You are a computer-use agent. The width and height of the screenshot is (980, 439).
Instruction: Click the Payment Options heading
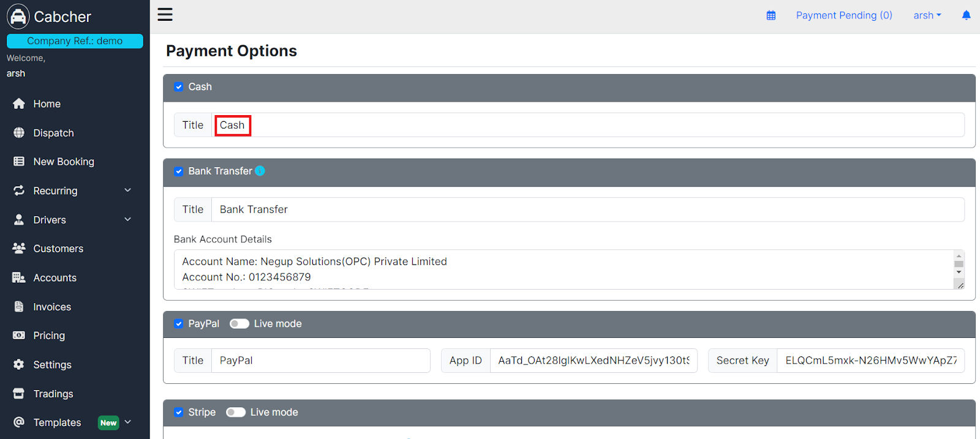[232, 51]
